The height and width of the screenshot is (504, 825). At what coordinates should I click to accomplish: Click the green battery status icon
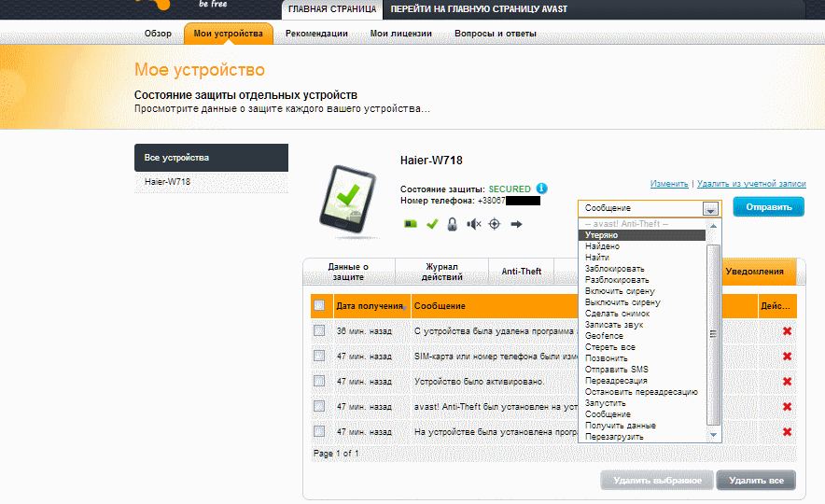coord(411,224)
